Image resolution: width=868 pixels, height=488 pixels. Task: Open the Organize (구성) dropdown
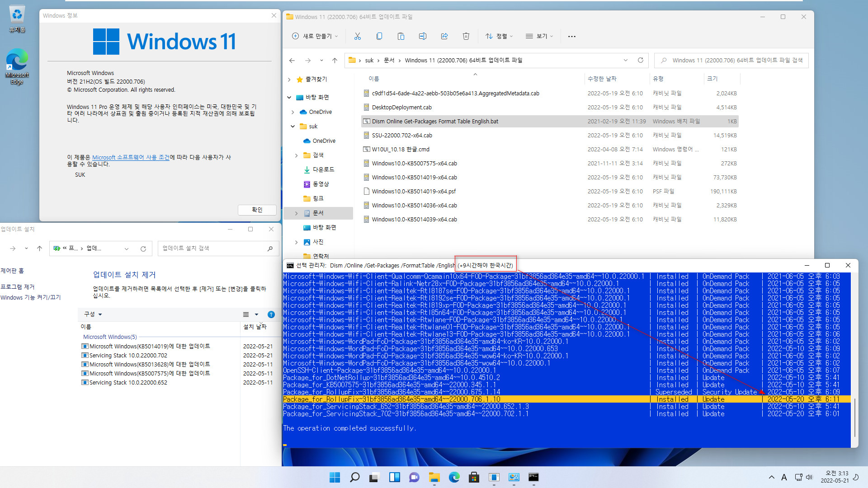point(93,314)
